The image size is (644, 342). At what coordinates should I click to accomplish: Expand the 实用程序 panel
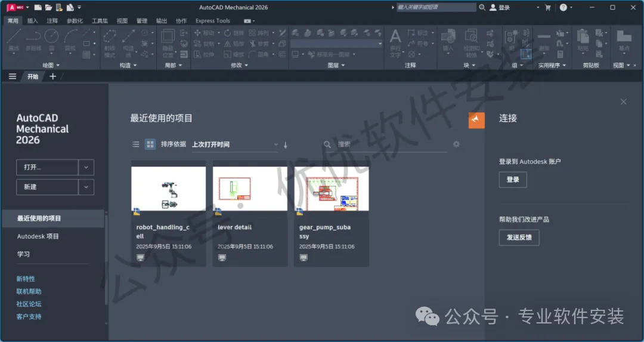tap(552, 66)
